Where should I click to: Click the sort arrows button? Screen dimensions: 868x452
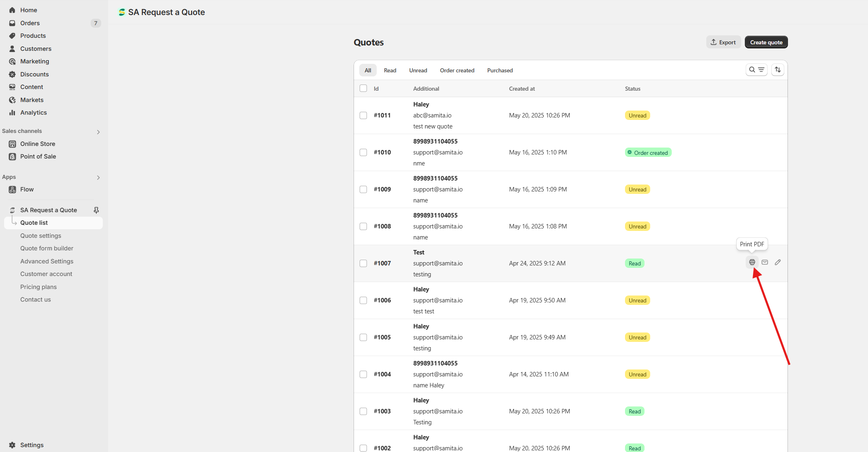coord(778,70)
